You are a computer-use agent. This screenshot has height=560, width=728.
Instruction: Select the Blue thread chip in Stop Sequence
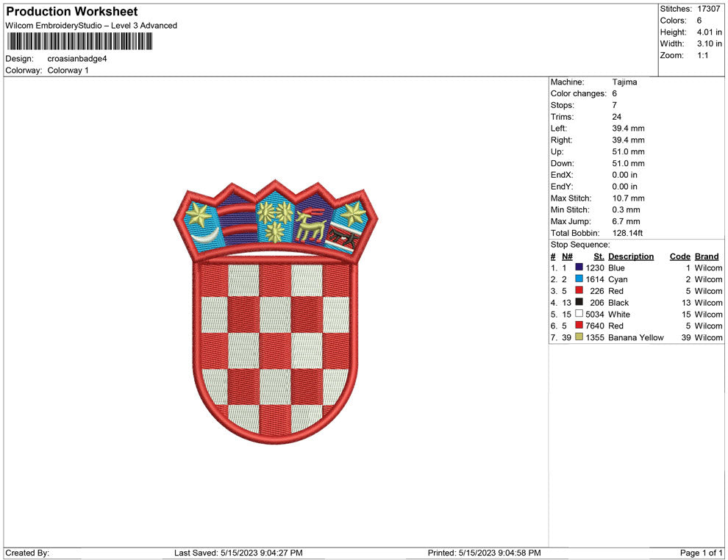coord(579,268)
